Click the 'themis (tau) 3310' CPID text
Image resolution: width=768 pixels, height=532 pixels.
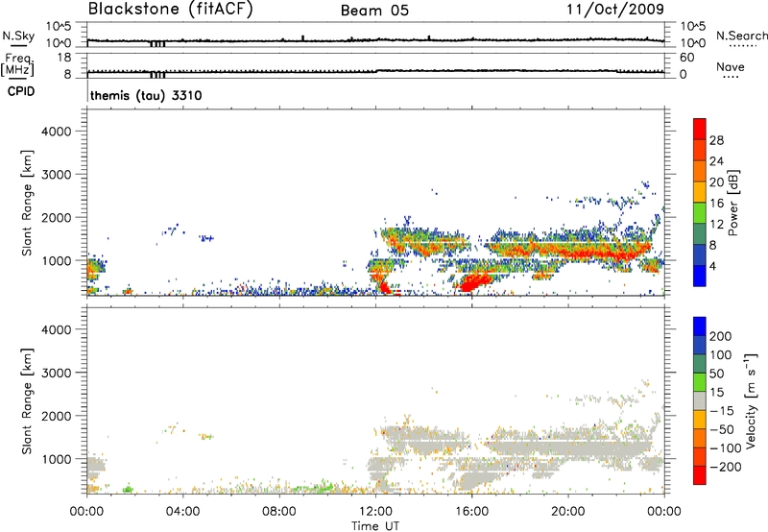click(146, 95)
